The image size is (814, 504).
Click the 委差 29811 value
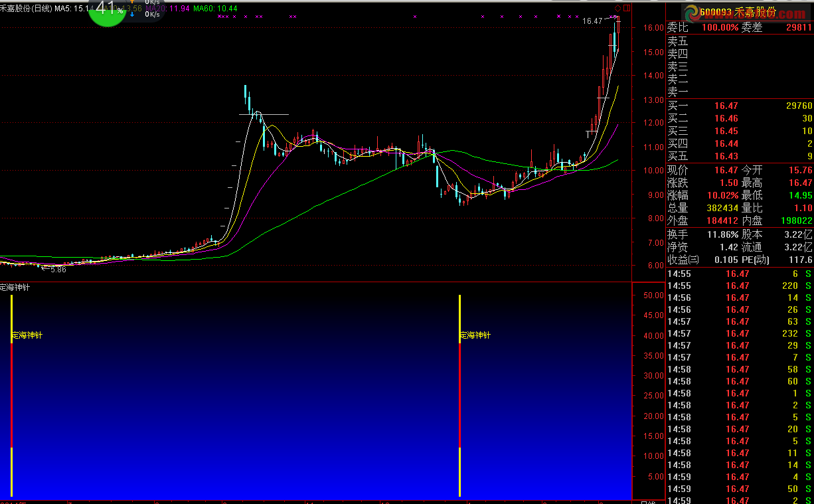pos(799,27)
